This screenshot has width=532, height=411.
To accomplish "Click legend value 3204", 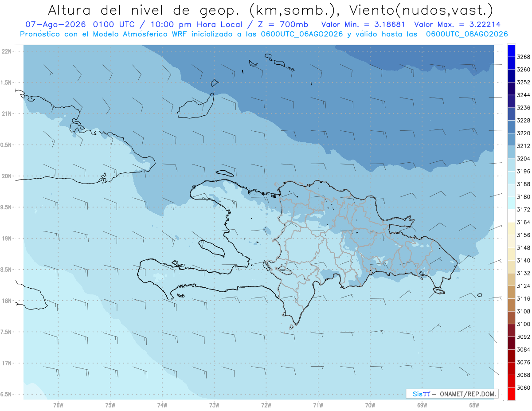I will click(524, 159).
